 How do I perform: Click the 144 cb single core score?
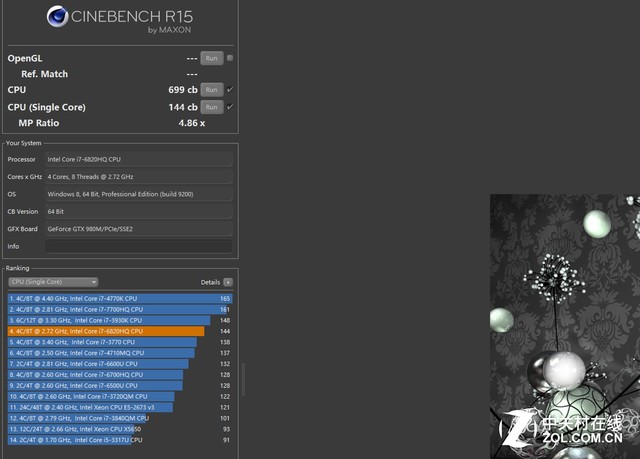pos(182,107)
